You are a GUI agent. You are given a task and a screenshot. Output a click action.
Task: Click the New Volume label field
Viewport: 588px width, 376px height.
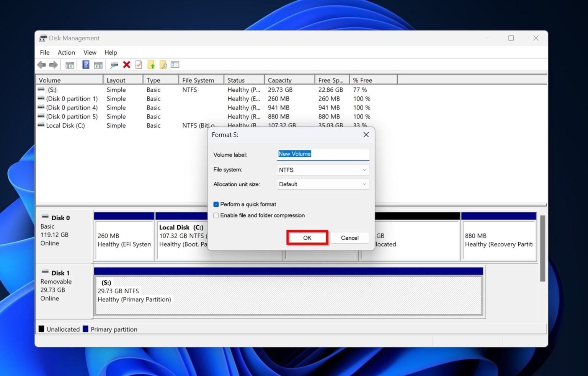pyautogui.click(x=323, y=154)
